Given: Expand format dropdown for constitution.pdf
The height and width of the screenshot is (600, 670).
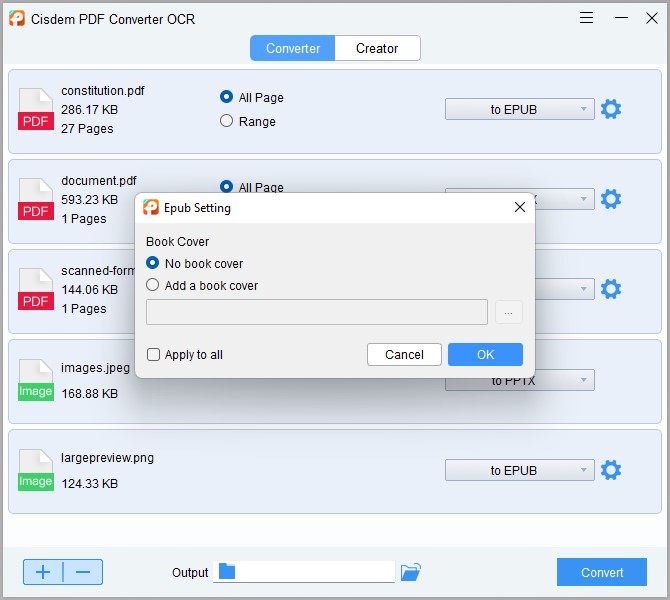Looking at the screenshot, I should coord(520,109).
